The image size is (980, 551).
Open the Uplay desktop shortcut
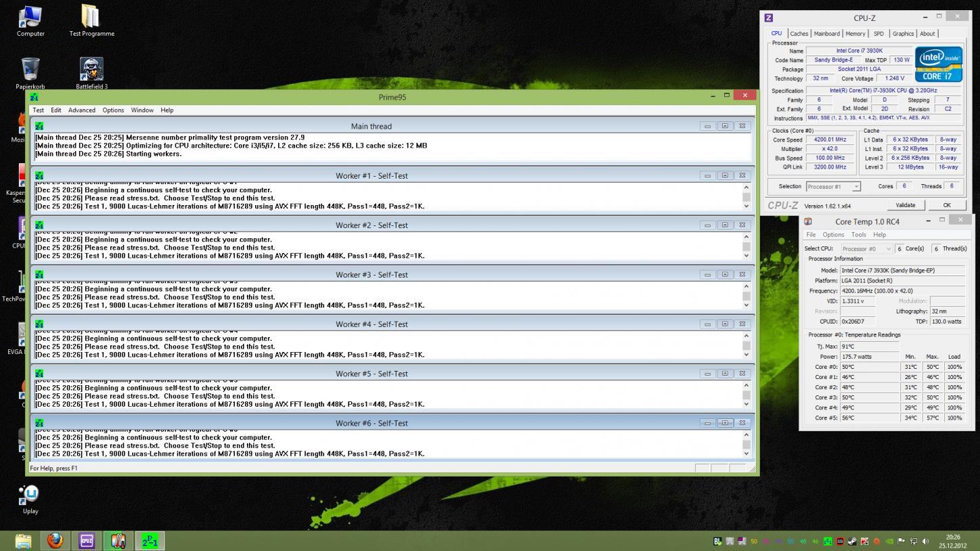[30, 495]
